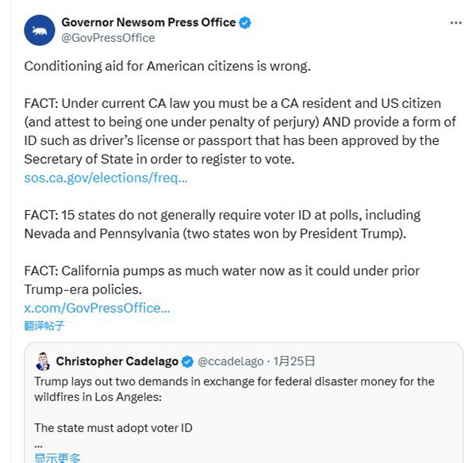Click 翻译帖子 to translate the post
The image size is (476, 463).
point(44,325)
